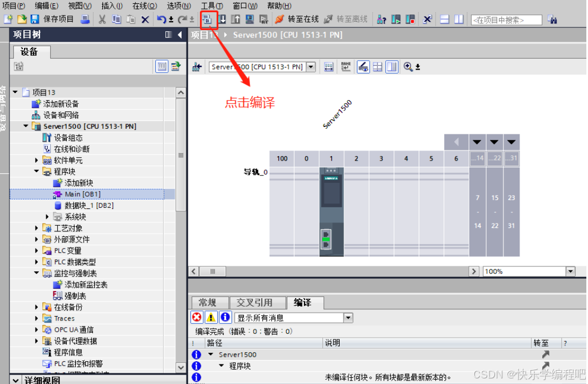Click the Accessible devices icon

(x=381, y=19)
